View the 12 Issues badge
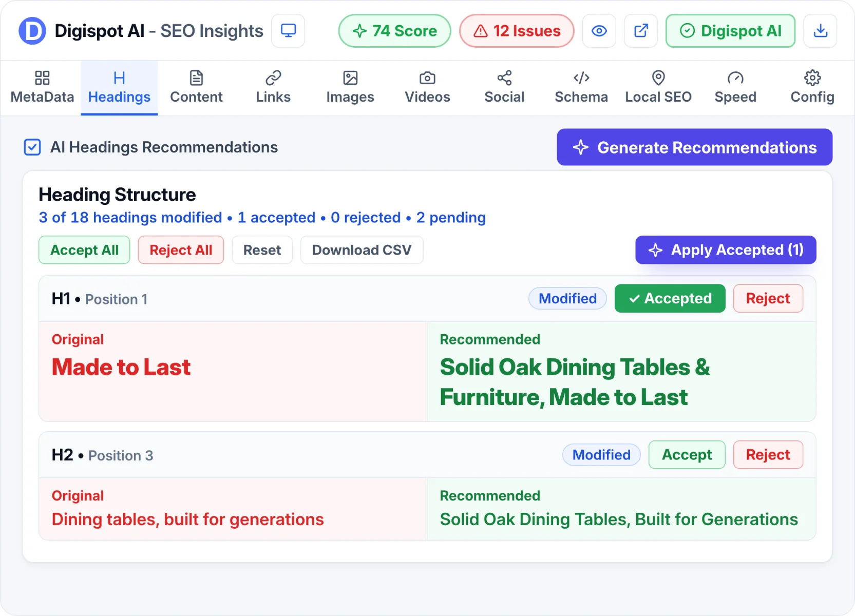Image resolution: width=855 pixels, height=616 pixels. tap(517, 31)
